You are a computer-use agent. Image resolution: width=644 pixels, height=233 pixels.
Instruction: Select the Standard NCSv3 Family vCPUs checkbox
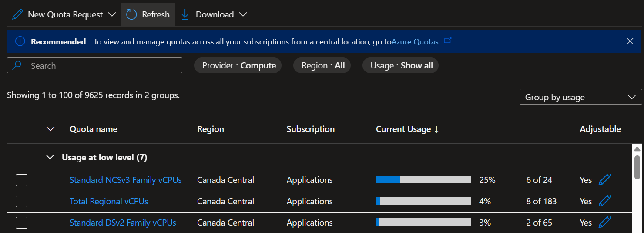(22, 180)
